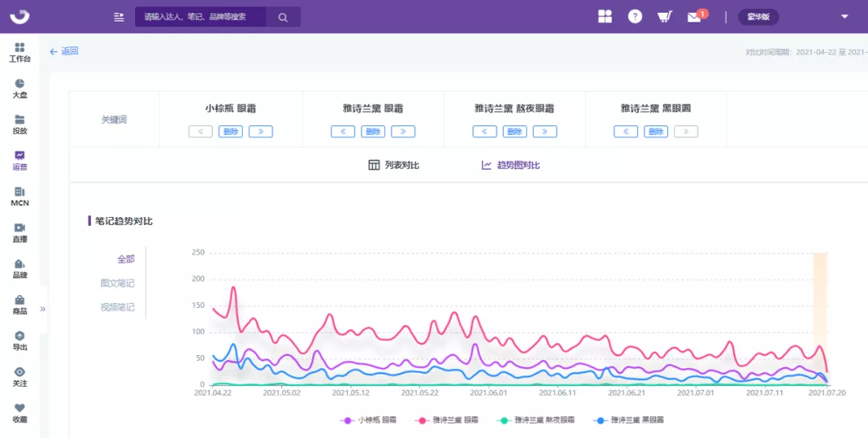Toggle 雅诗兰黛 眼霜 legend series
Viewport: 868px width, 438px height.
(x=447, y=420)
